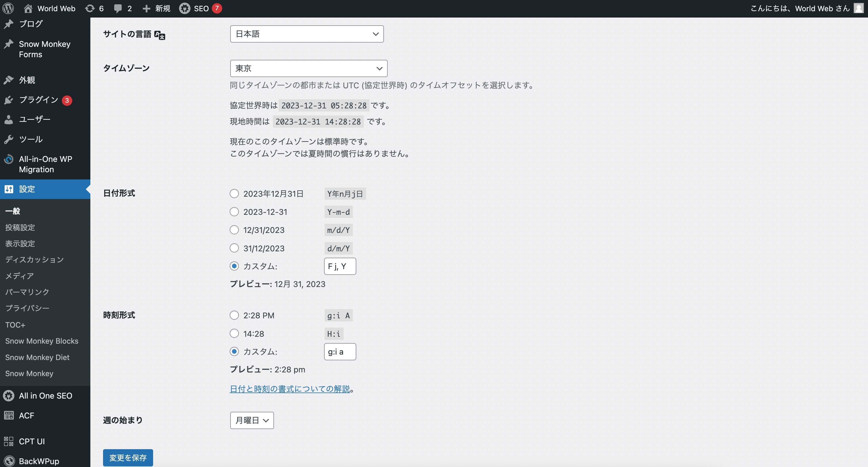Click the Add New toolbar icon

[158, 8]
